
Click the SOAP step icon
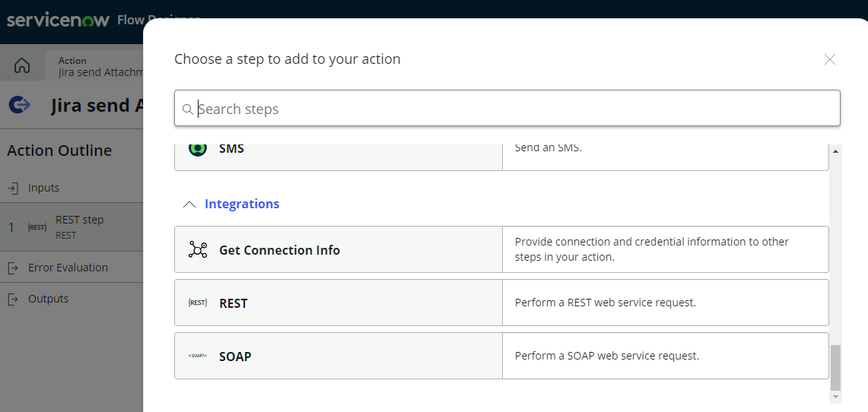pos(198,356)
